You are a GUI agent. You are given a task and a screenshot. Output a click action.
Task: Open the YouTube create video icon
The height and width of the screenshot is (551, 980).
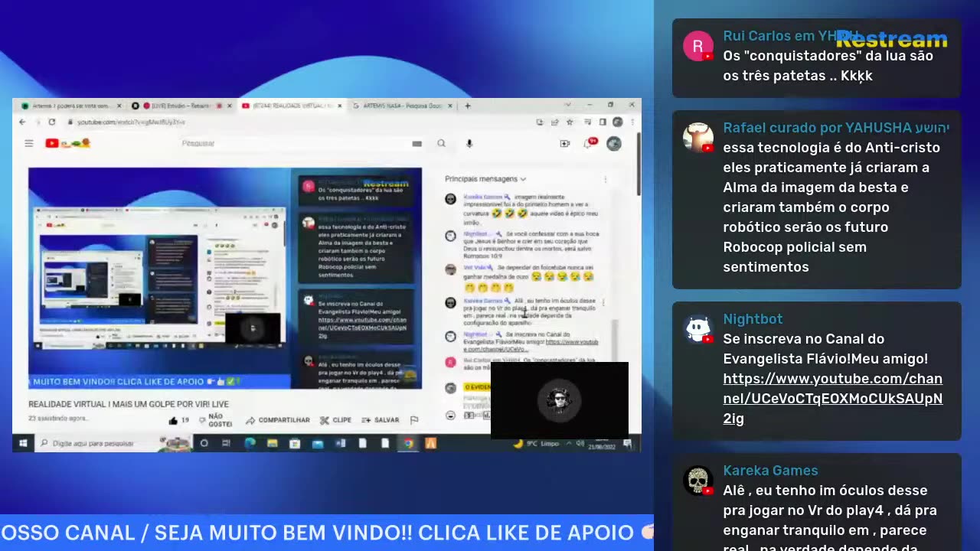(564, 143)
